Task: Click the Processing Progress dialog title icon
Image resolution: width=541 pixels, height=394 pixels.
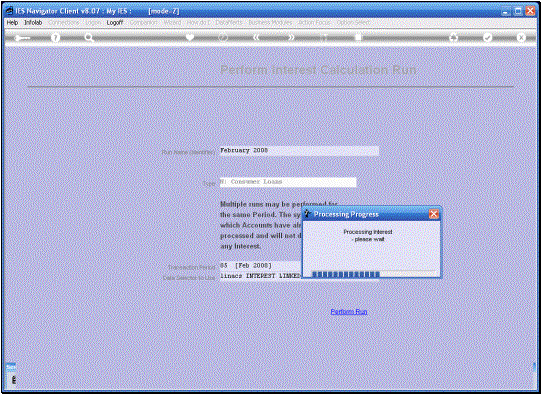Action: click(307, 214)
